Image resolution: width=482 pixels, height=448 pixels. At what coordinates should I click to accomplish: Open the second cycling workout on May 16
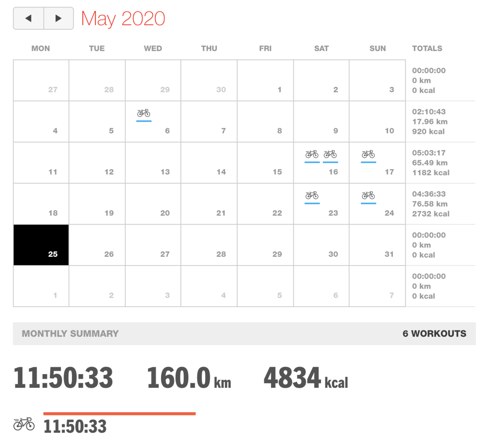tap(330, 155)
